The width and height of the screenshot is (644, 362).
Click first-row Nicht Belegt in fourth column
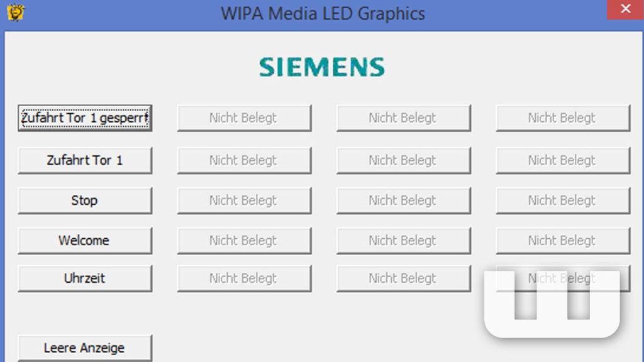pyautogui.click(x=563, y=118)
